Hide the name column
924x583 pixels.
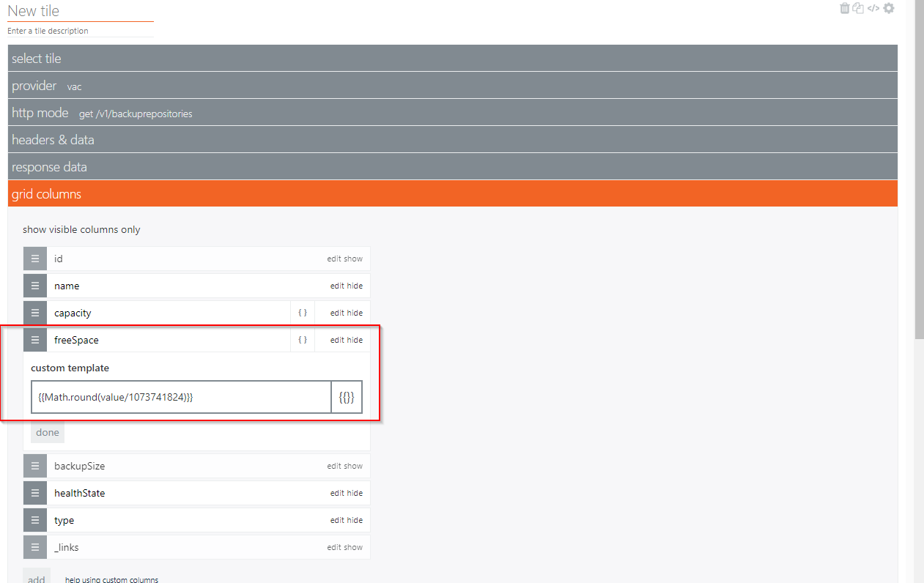[x=355, y=286]
